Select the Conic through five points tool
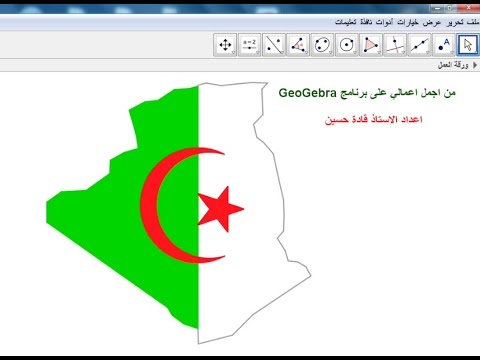 [x=322, y=45]
